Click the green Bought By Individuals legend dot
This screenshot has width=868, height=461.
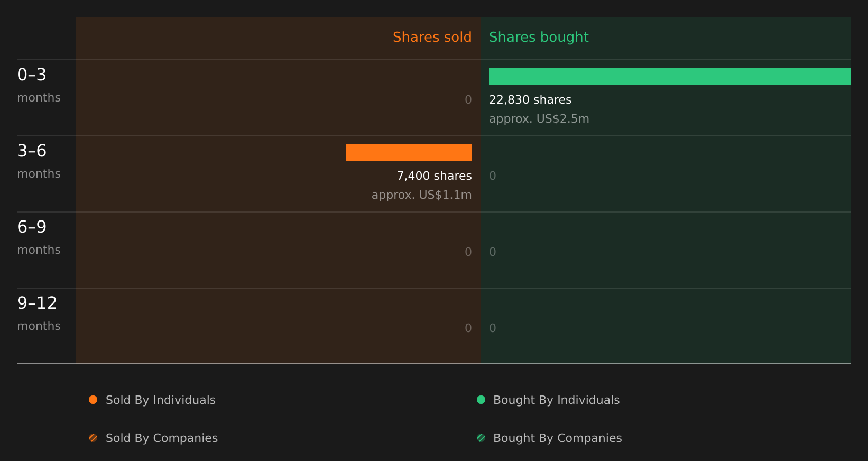[x=481, y=400]
